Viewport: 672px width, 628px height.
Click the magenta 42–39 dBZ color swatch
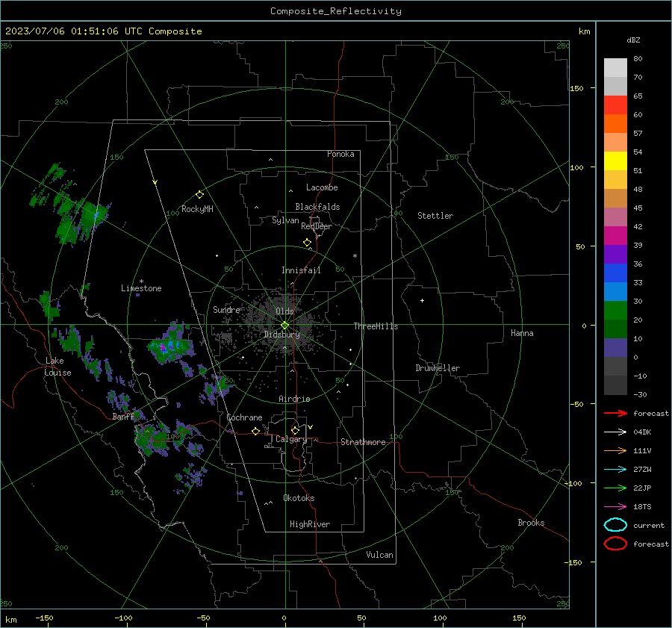click(615, 235)
